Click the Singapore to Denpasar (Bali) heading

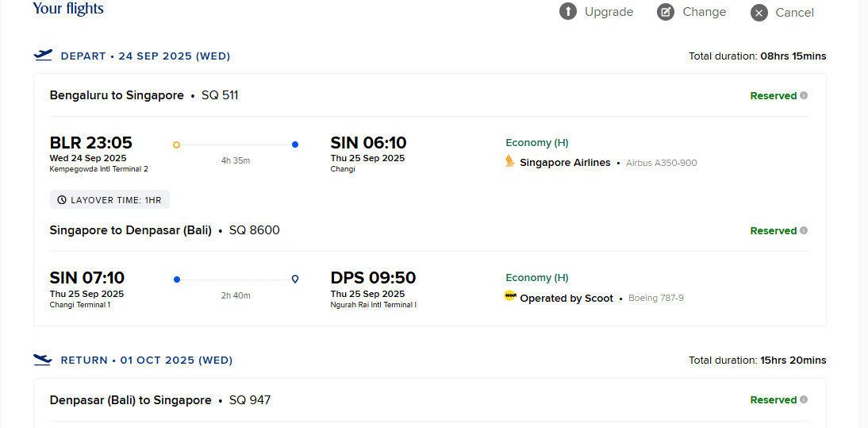pos(131,230)
